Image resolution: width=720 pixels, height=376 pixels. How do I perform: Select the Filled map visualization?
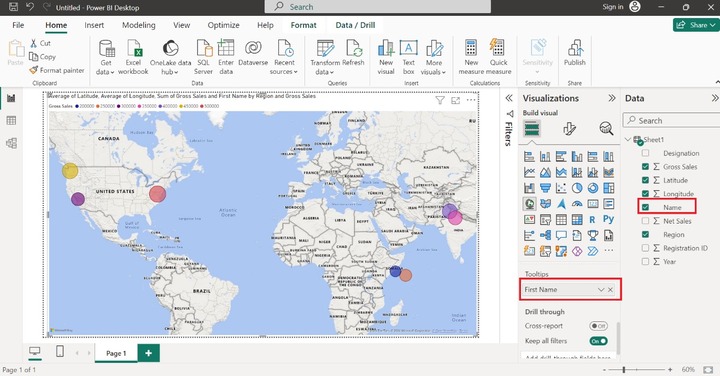545,203
